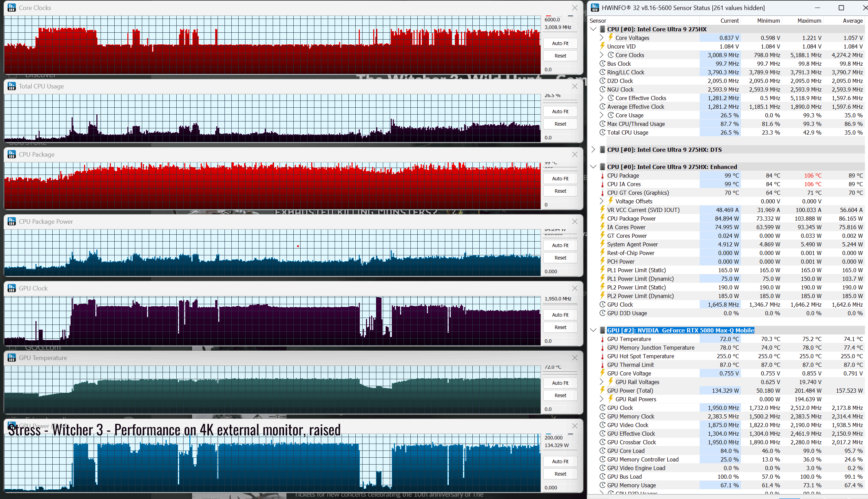Click the Average column header
The width and height of the screenshot is (868, 499).
[844, 21]
